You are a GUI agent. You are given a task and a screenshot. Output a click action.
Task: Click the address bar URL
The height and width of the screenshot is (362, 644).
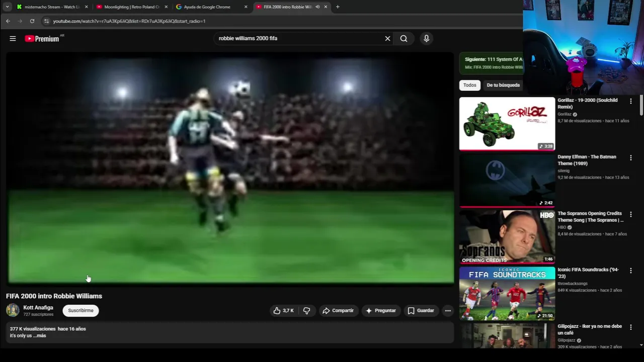129,21
